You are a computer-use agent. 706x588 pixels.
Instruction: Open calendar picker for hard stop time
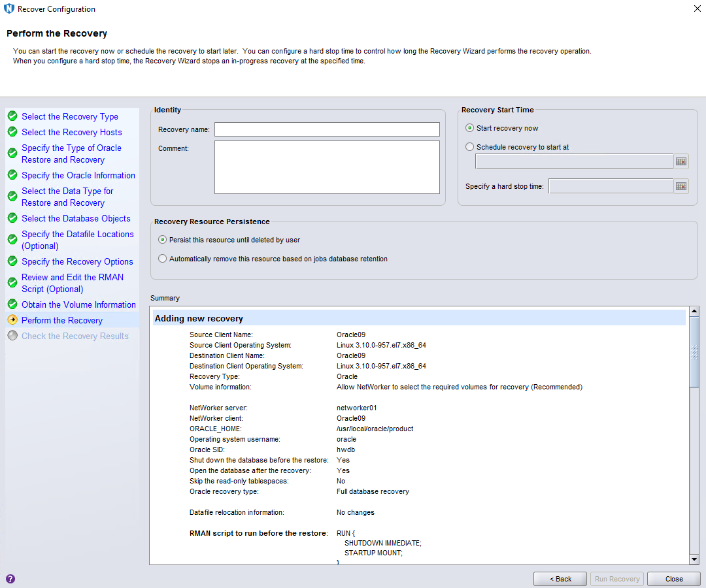(x=681, y=186)
